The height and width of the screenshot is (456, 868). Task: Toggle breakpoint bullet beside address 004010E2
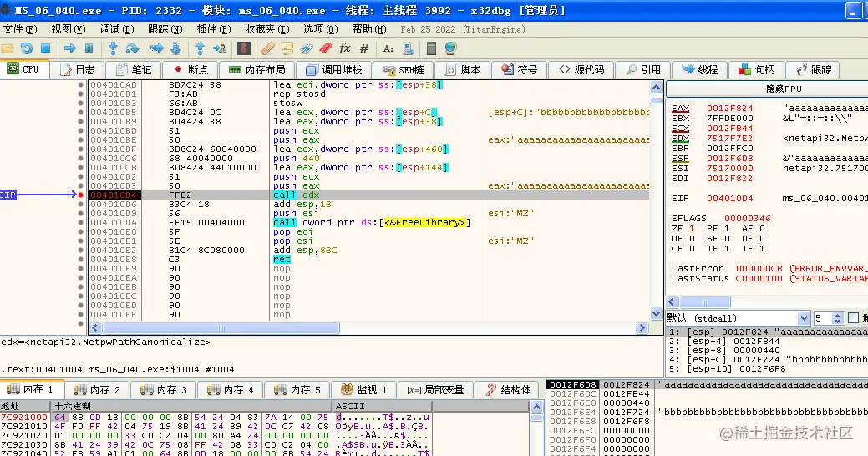point(80,251)
